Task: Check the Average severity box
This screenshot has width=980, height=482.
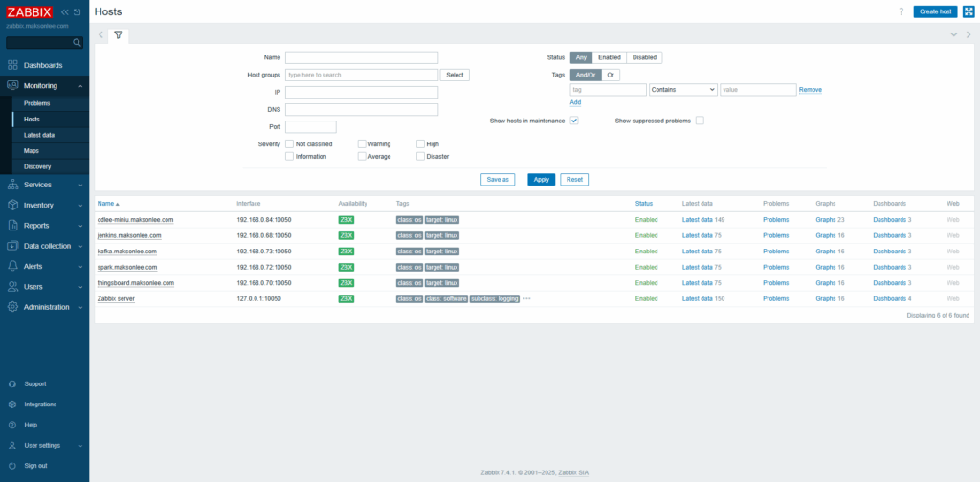Action: tap(362, 156)
